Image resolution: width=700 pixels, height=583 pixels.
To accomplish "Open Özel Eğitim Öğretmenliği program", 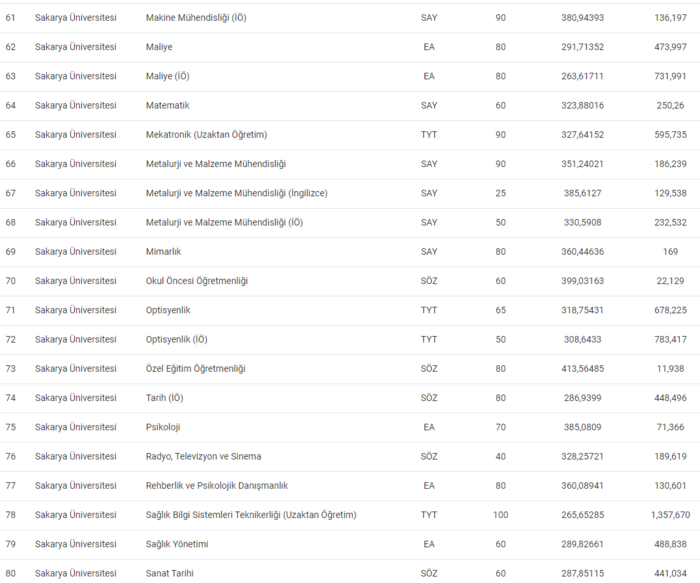I will coord(196,369).
